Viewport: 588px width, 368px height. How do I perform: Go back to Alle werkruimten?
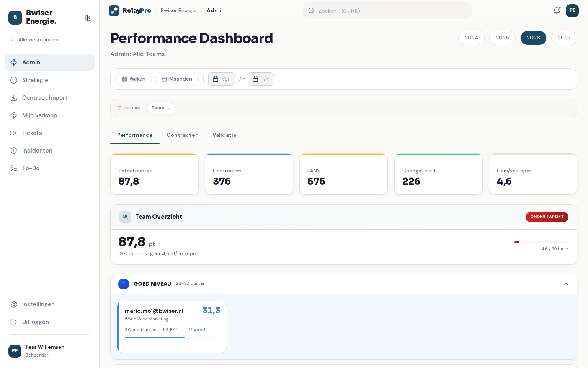pos(35,40)
